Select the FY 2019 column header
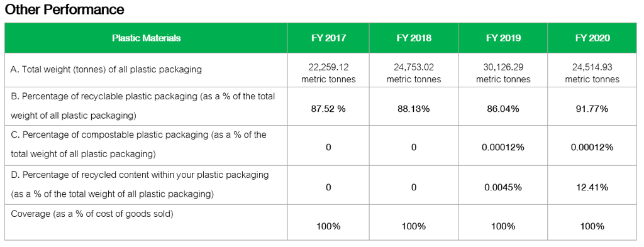The width and height of the screenshot is (644, 247). 503,38
